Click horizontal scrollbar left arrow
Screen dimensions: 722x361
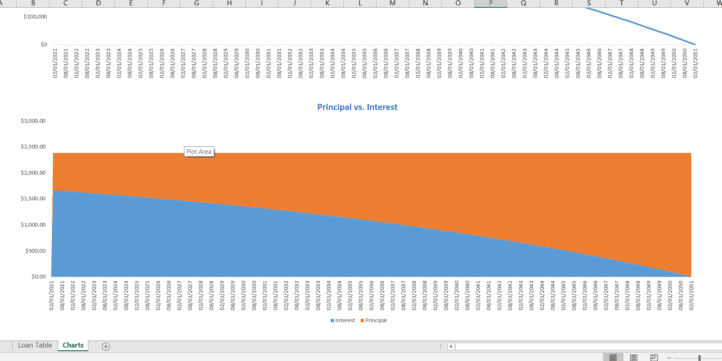451,346
